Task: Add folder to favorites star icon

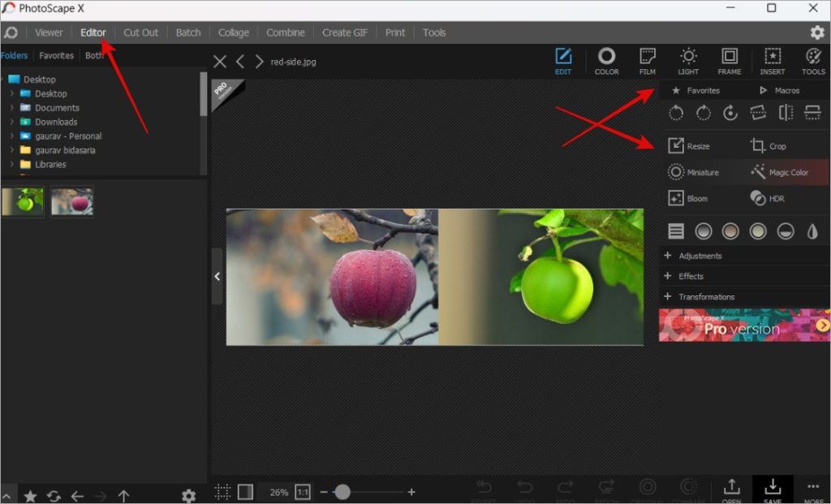Action: pyautogui.click(x=30, y=496)
